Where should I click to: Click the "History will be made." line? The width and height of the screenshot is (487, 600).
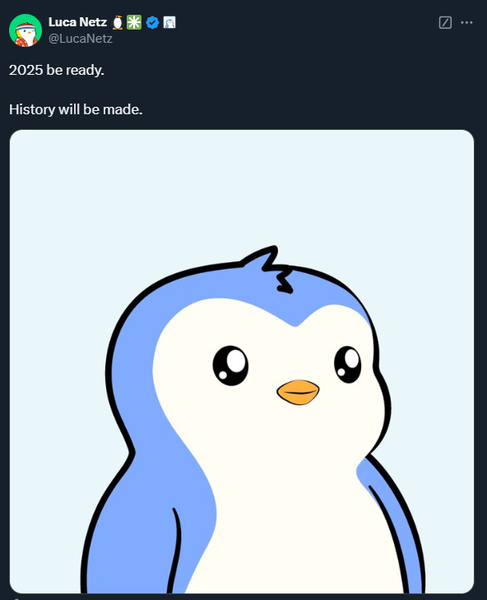pos(76,109)
